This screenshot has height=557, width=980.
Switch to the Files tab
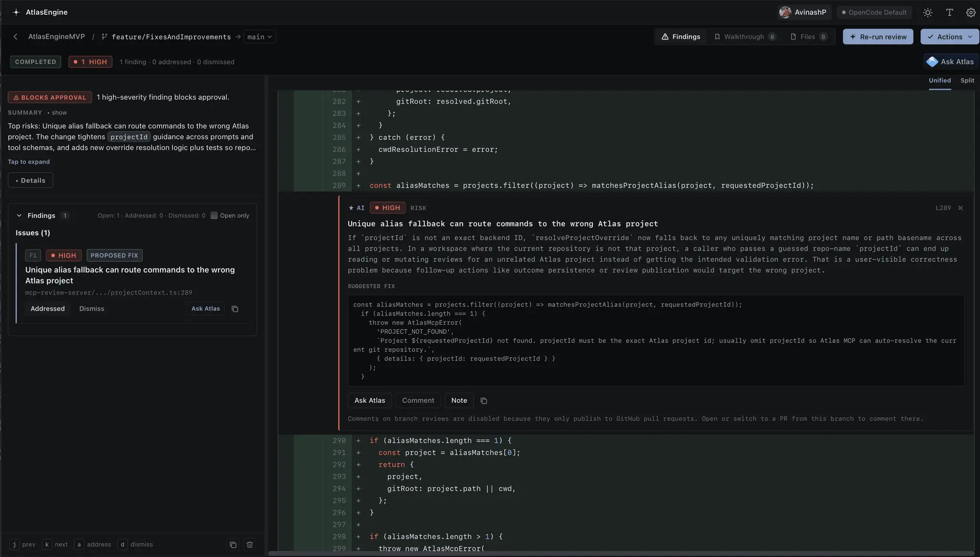click(808, 37)
